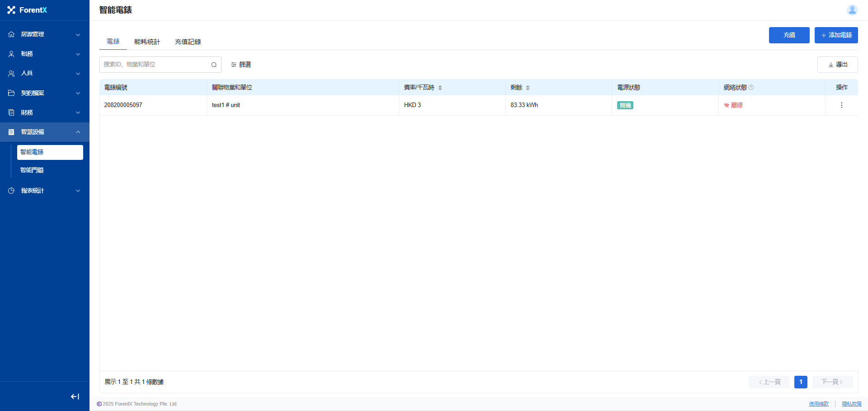
Task: Sort by 剩餘 column arrows
Action: (x=528, y=88)
